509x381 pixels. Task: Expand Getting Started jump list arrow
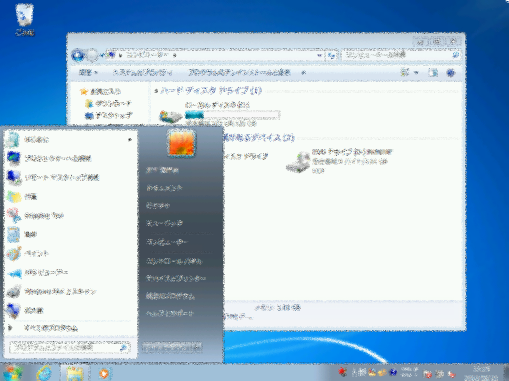coord(130,140)
